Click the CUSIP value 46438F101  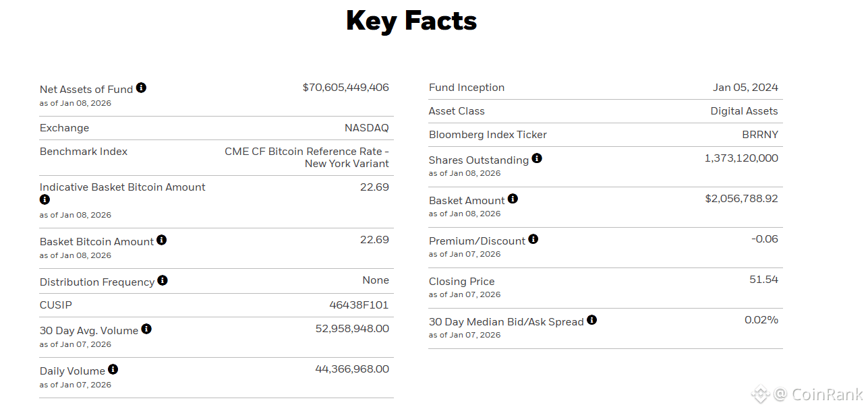(x=359, y=305)
